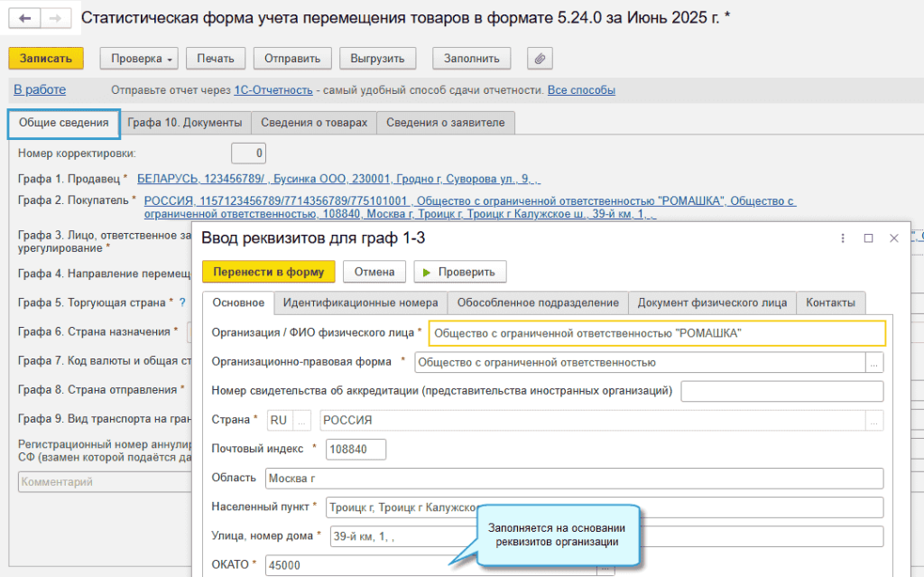The image size is (924, 577).
Task: Open the ОКАТО field selection ellipsis
Action: click(606, 568)
